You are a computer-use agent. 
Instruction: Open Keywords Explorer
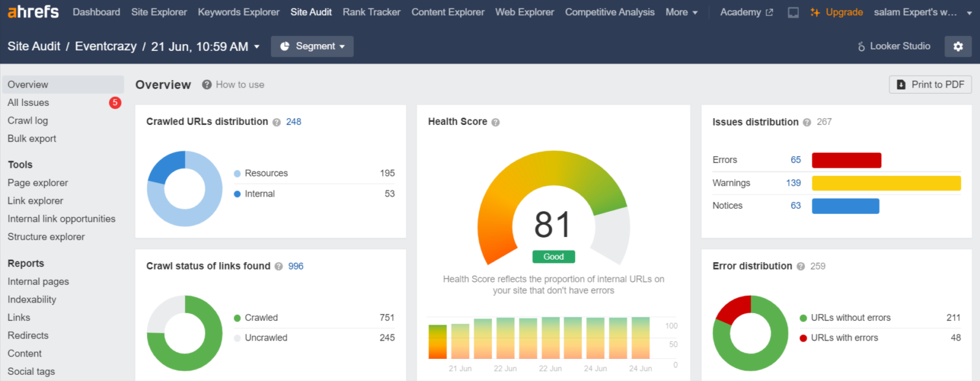click(x=238, y=12)
